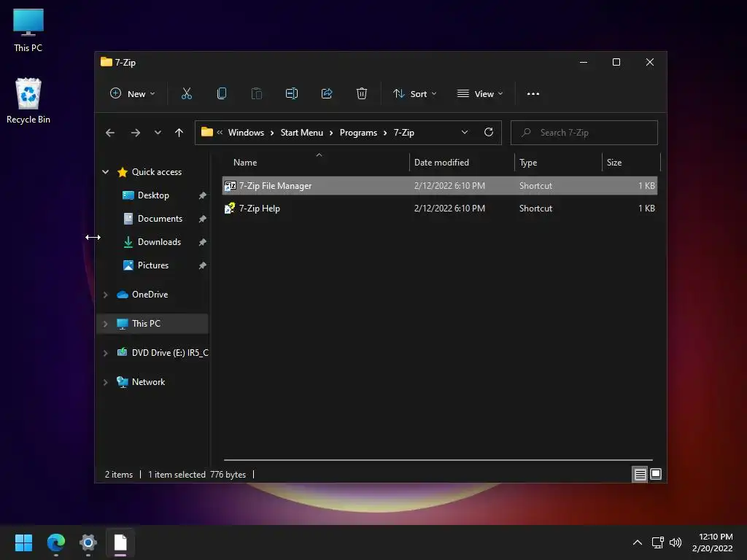This screenshot has width=747, height=560.
Task: Open the New dropdown menu
Action: pyautogui.click(x=133, y=94)
